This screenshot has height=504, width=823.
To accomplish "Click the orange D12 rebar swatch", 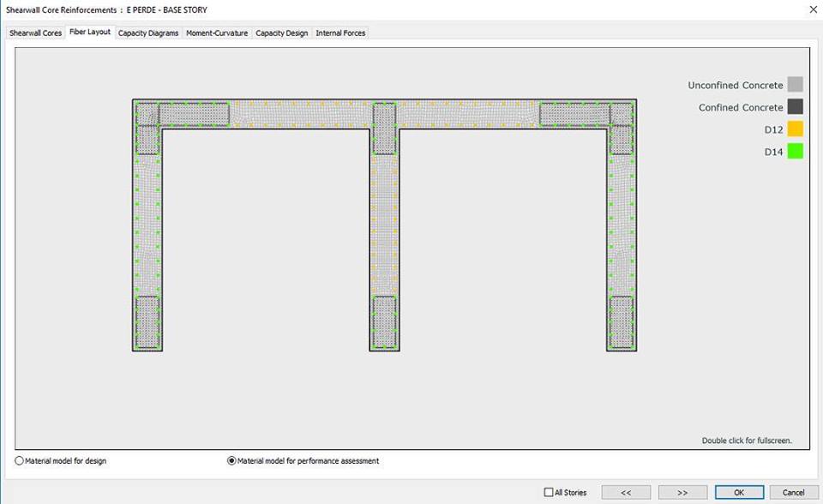I will click(795, 129).
